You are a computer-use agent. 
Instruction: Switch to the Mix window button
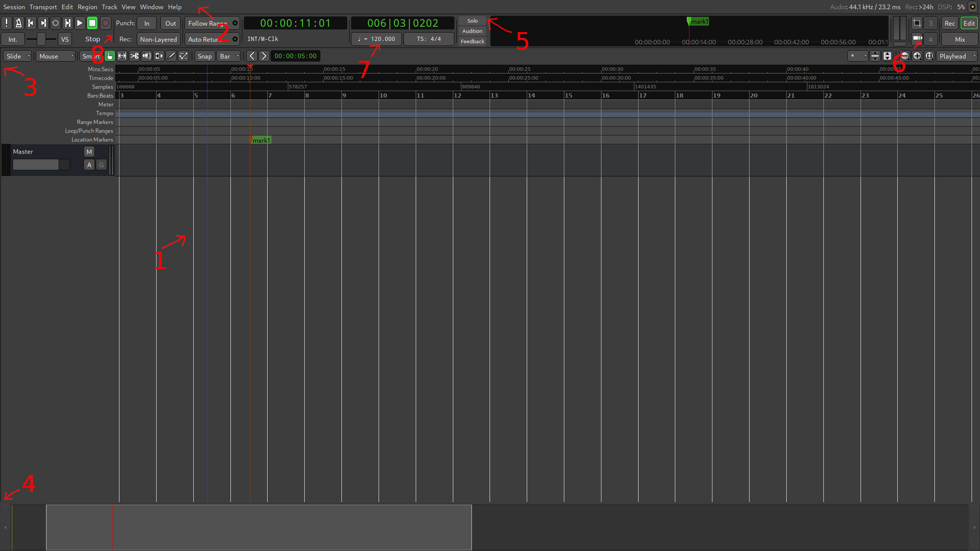(x=960, y=39)
